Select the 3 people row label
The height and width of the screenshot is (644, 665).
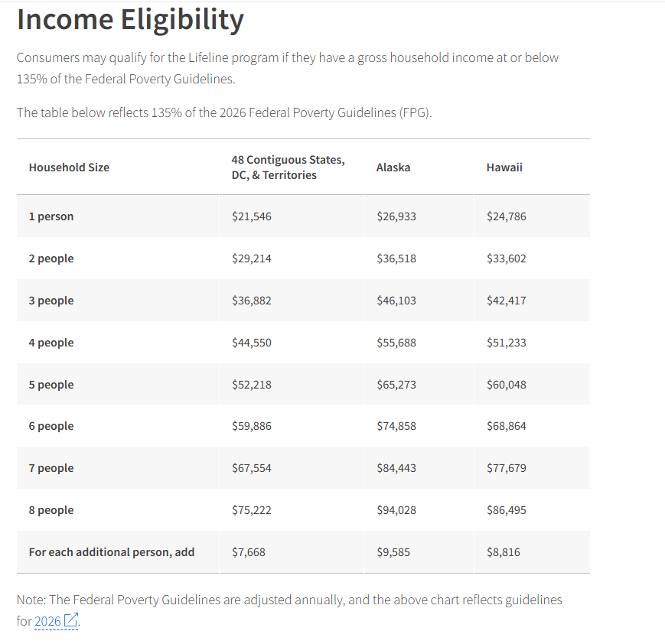click(x=51, y=301)
